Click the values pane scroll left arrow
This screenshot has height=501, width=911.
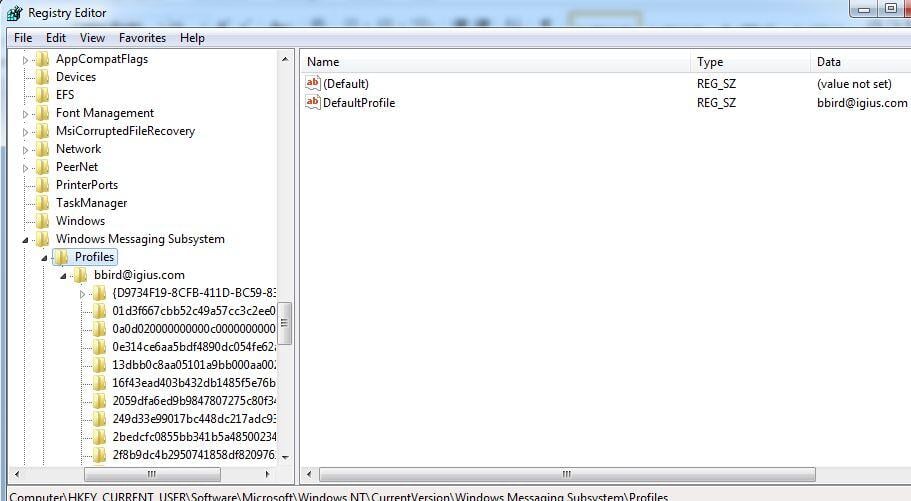click(x=309, y=474)
